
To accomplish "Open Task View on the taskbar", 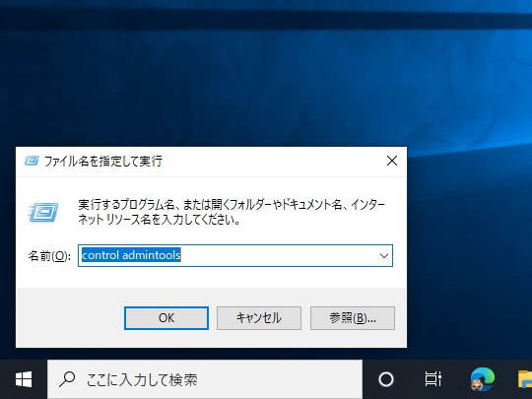I will pyautogui.click(x=433, y=379).
